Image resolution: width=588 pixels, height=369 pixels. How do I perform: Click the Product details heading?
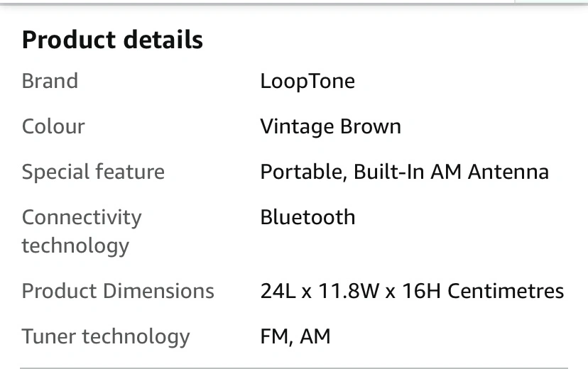click(112, 40)
